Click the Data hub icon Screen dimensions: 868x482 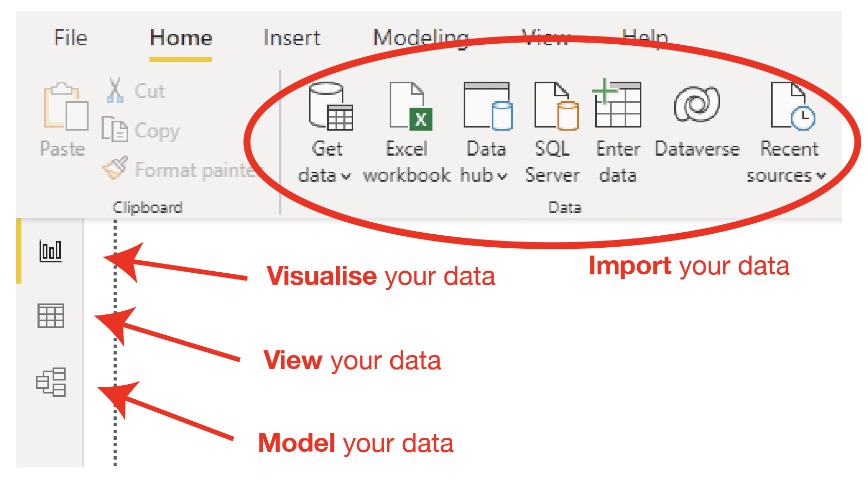pos(488,106)
